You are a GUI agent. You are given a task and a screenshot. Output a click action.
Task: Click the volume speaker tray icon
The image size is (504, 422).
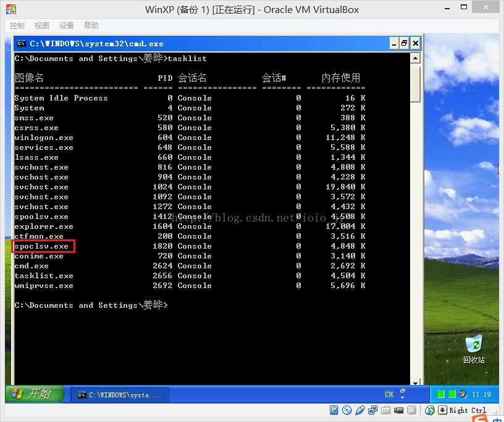click(x=463, y=394)
